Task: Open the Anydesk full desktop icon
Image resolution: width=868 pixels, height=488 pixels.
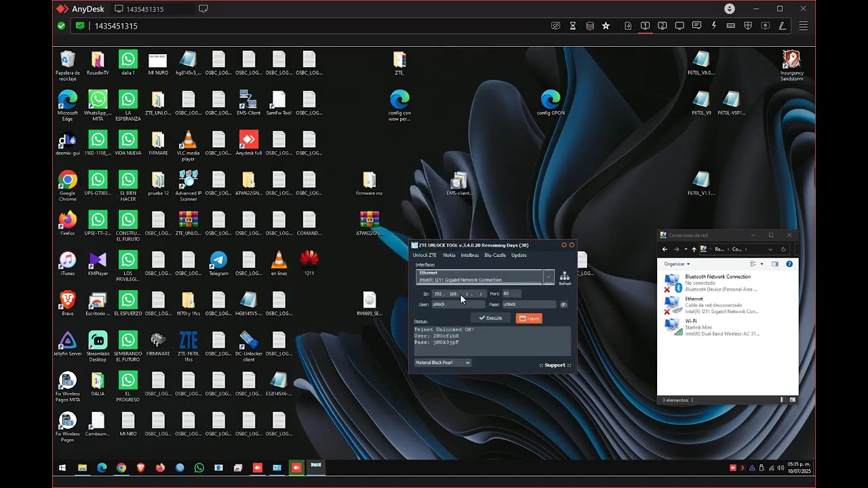Action: coord(249,144)
